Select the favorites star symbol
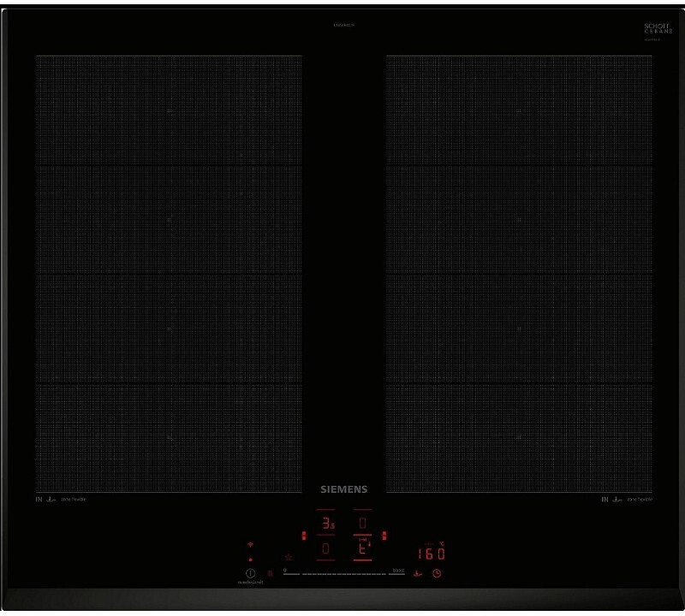The width and height of the screenshot is (685, 616). [289, 558]
